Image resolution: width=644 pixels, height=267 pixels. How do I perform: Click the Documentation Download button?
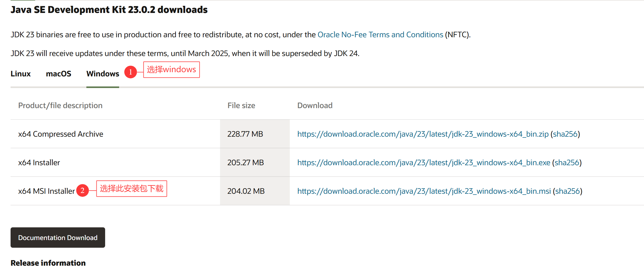(x=58, y=238)
